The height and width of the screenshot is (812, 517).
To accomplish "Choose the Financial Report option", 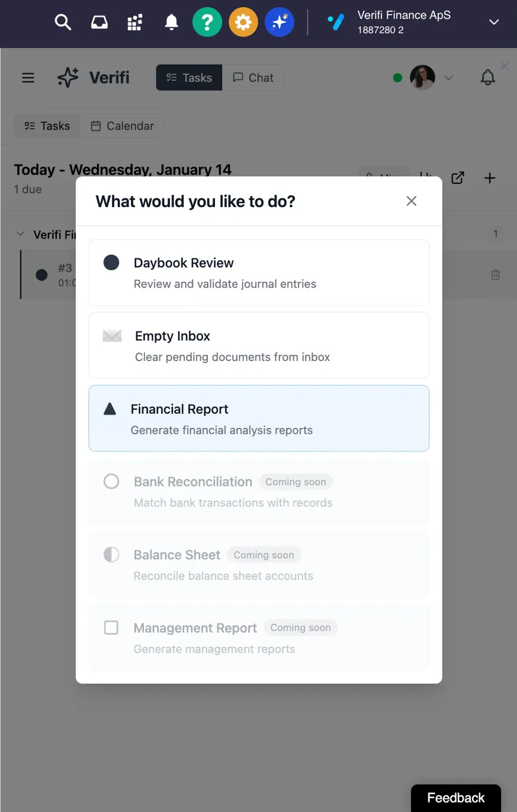I will tap(259, 418).
